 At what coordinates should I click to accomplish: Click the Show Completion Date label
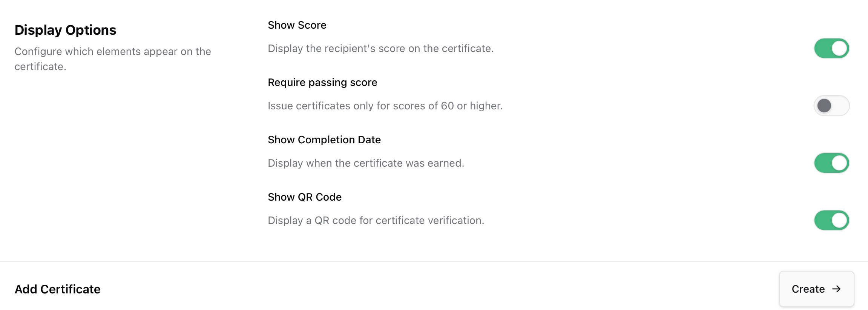(324, 140)
